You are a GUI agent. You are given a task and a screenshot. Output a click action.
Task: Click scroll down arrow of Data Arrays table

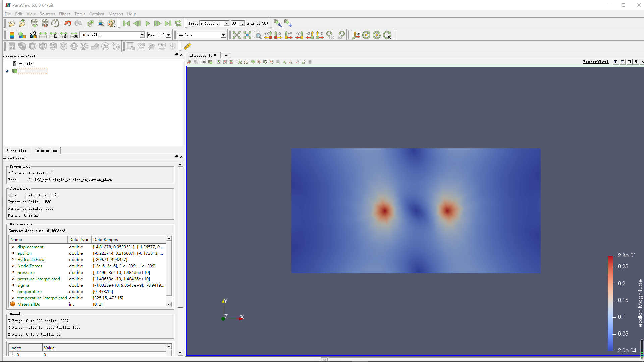169,304
